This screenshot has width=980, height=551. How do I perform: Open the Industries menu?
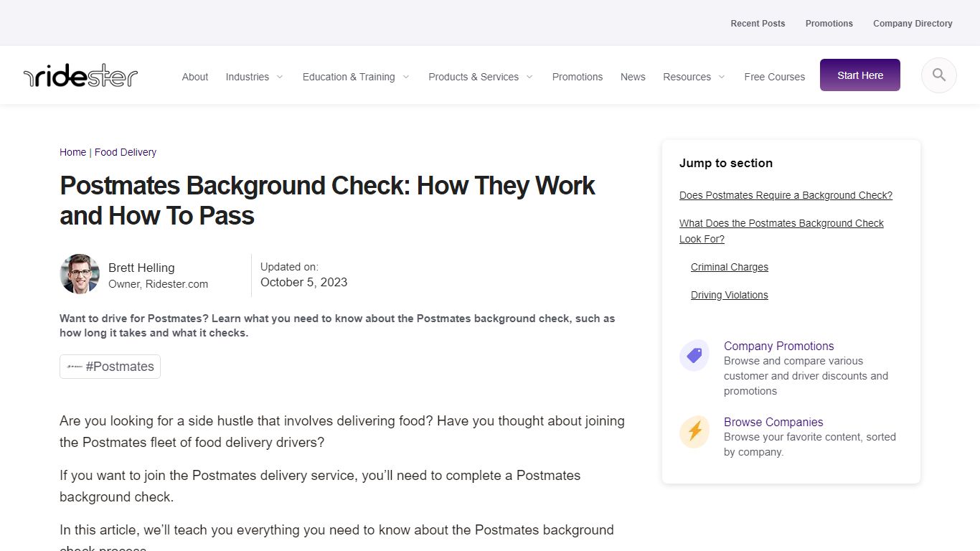coord(248,77)
